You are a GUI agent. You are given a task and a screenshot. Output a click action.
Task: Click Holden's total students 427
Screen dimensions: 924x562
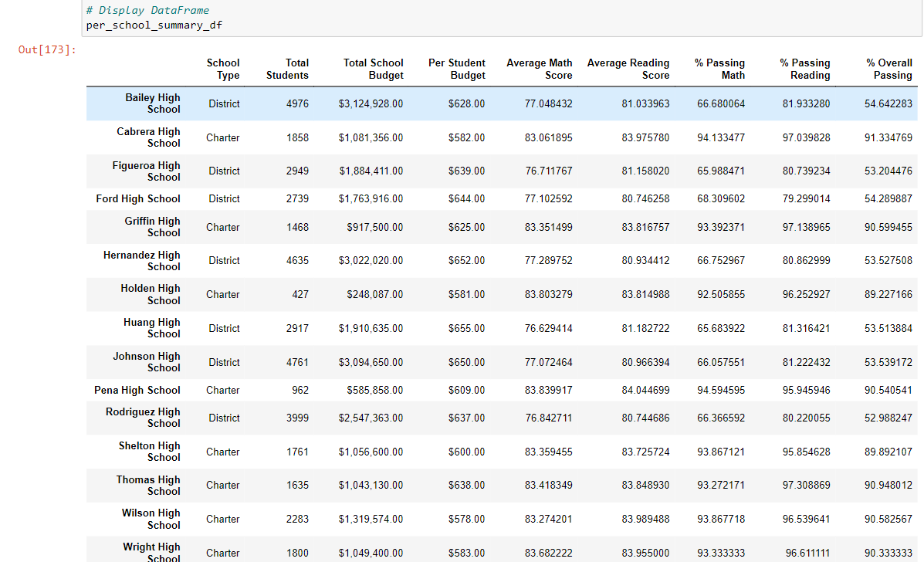[300, 295]
